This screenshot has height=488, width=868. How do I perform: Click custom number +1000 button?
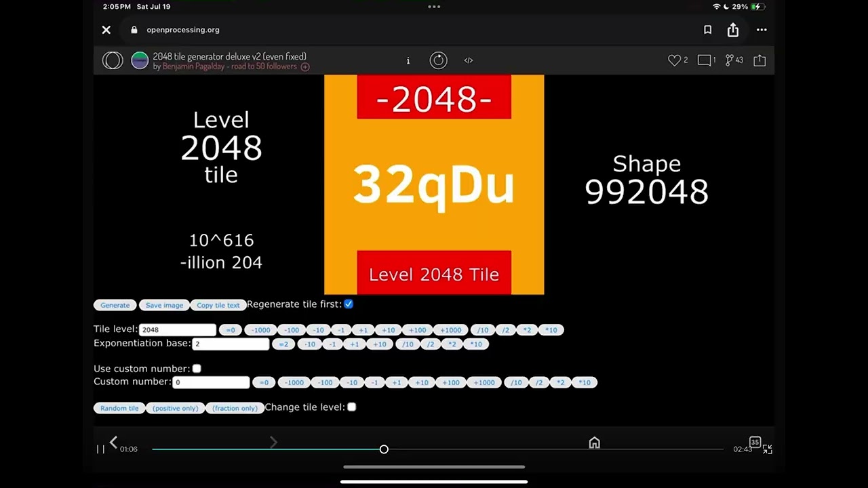[484, 383]
